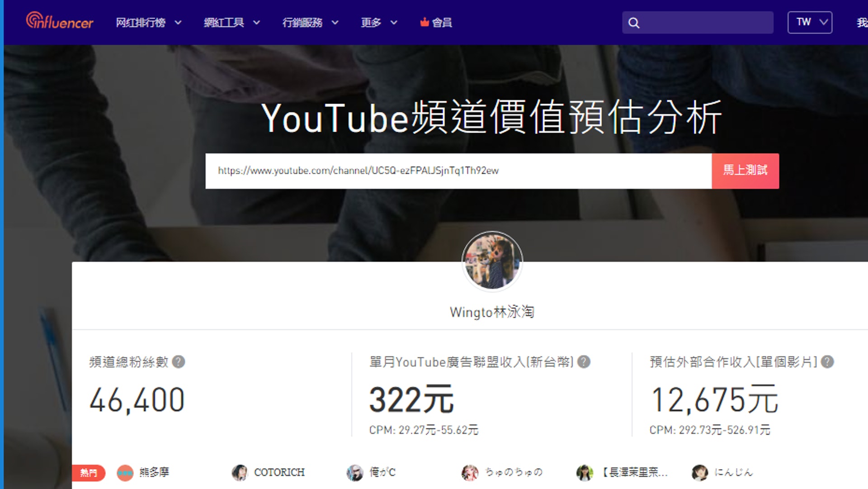Expand the 網紅工具 dropdown
This screenshot has height=489, width=868.
click(257, 22)
